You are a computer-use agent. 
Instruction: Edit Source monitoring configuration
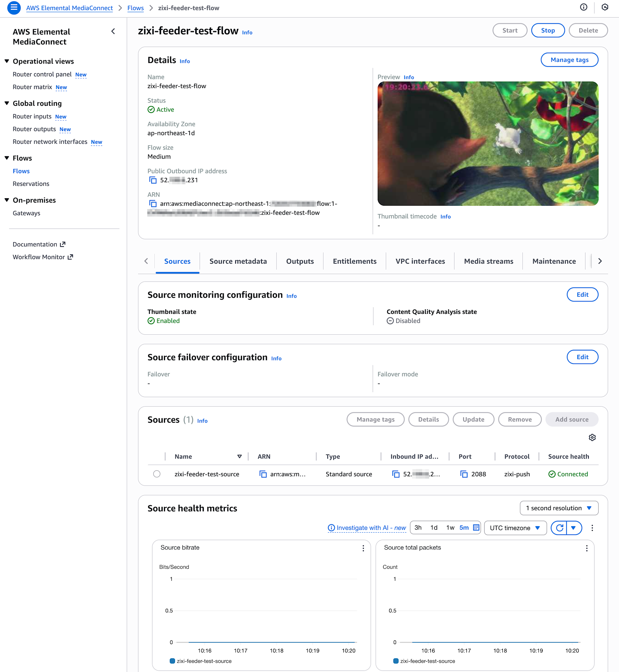pos(582,295)
